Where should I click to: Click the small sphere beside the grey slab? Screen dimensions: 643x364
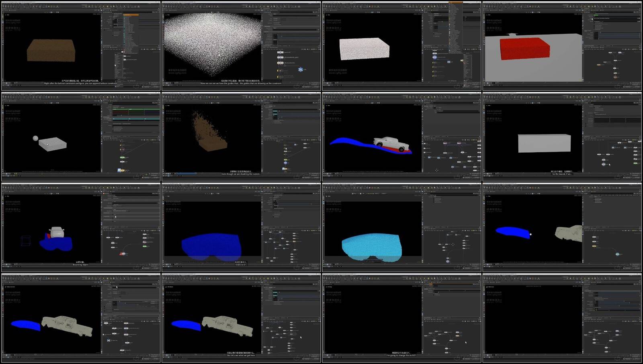(35, 138)
